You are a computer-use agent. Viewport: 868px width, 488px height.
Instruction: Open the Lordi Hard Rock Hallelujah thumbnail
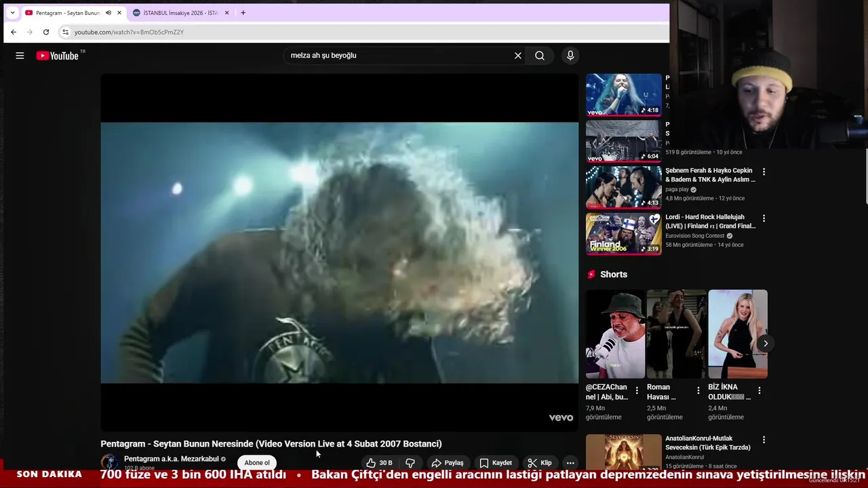pyautogui.click(x=623, y=234)
